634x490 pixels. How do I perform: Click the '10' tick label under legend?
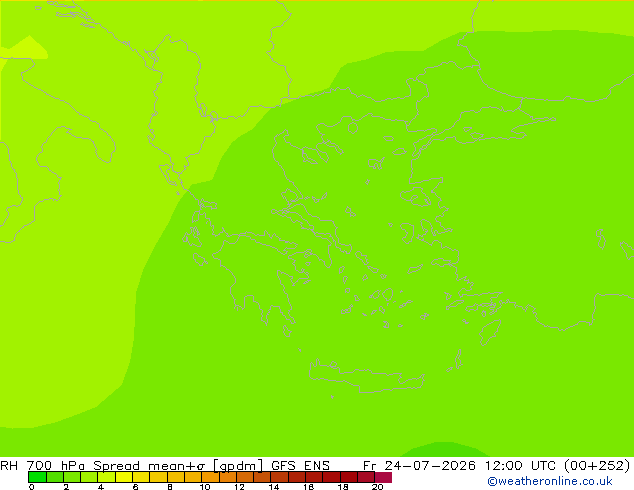tap(205, 487)
